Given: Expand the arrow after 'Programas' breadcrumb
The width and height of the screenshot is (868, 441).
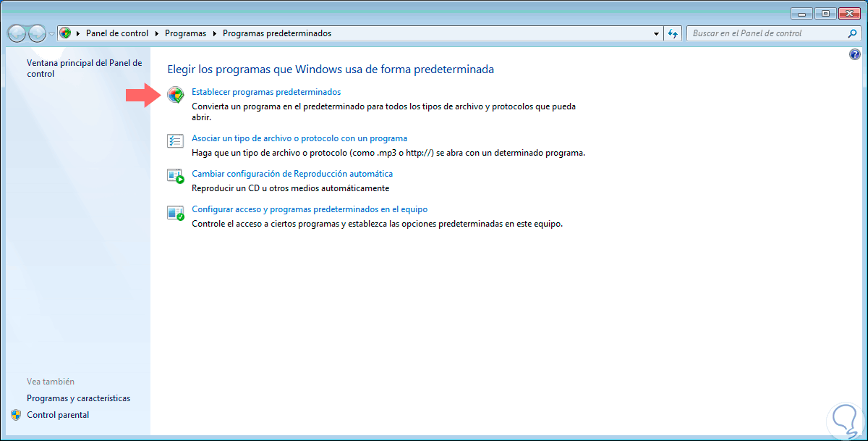Looking at the screenshot, I should [x=214, y=33].
